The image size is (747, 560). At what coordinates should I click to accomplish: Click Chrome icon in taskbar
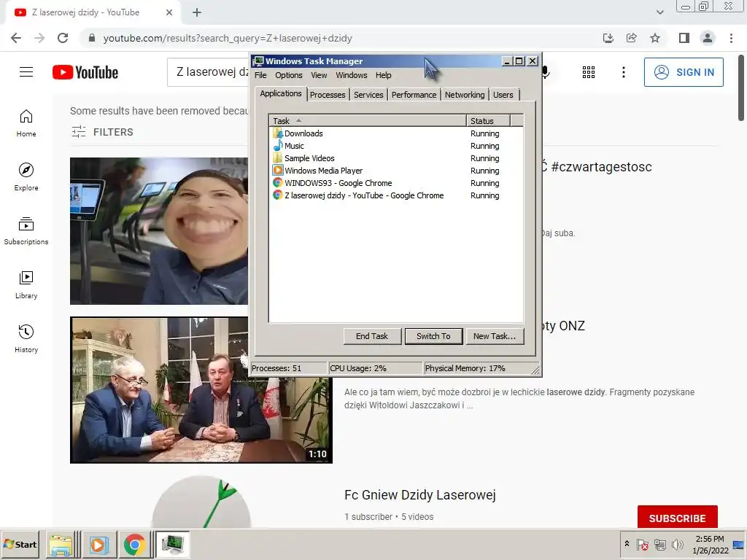135,544
